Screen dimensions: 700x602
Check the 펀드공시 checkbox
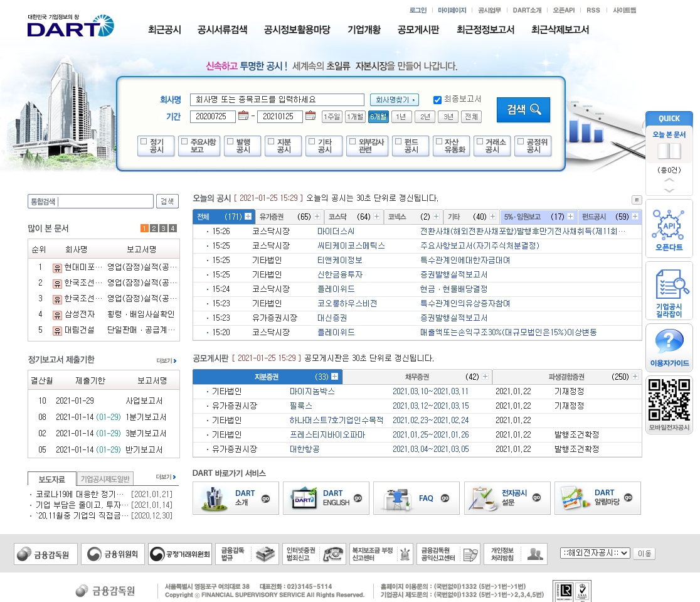click(399, 141)
